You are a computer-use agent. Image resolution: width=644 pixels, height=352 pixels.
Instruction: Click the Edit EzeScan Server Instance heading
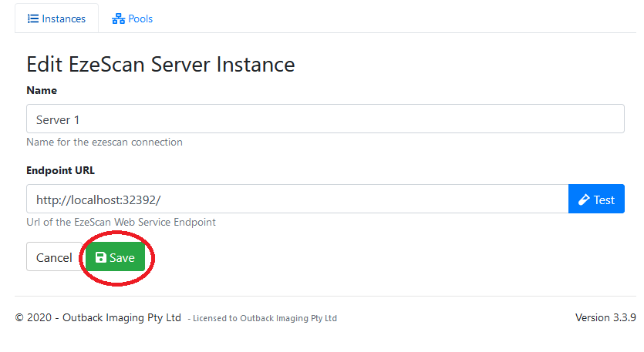160,64
